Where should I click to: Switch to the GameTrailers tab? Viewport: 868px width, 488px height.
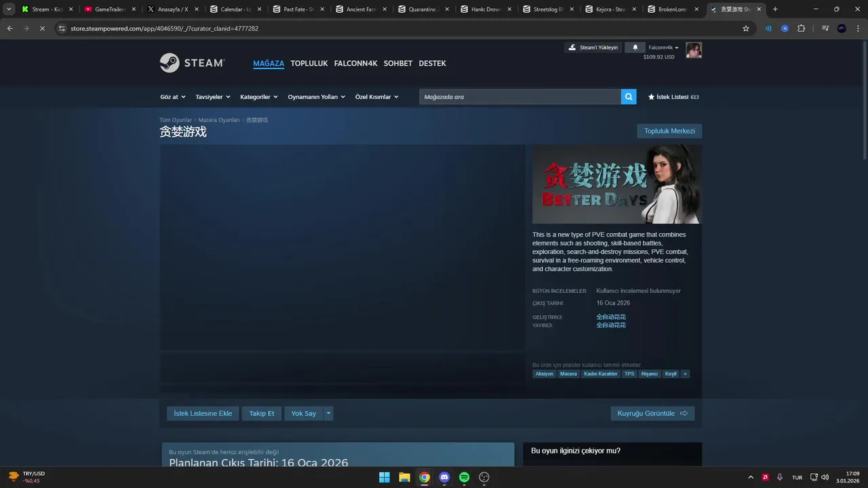click(x=109, y=9)
